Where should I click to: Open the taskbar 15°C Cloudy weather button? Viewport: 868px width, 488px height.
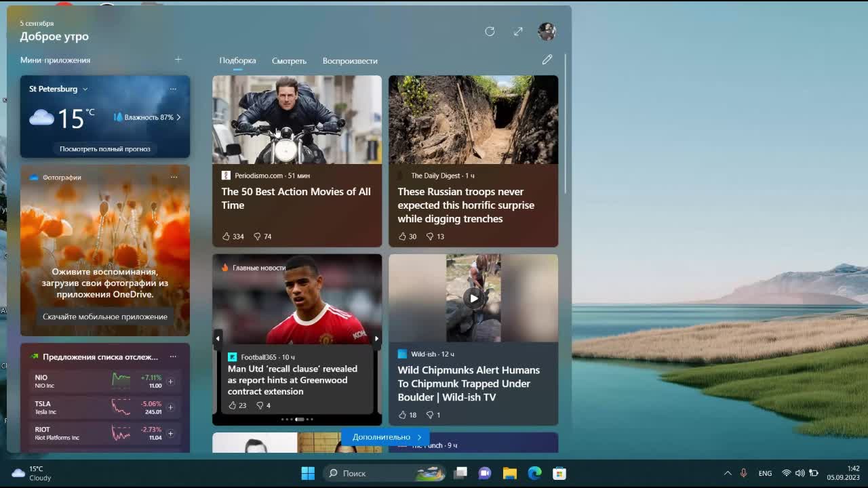click(x=31, y=473)
